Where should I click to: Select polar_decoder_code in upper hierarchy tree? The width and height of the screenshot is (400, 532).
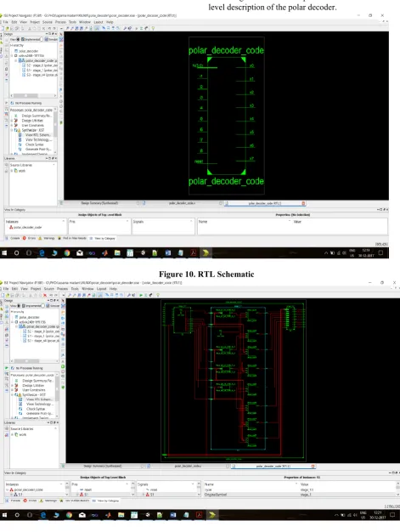[40, 60]
